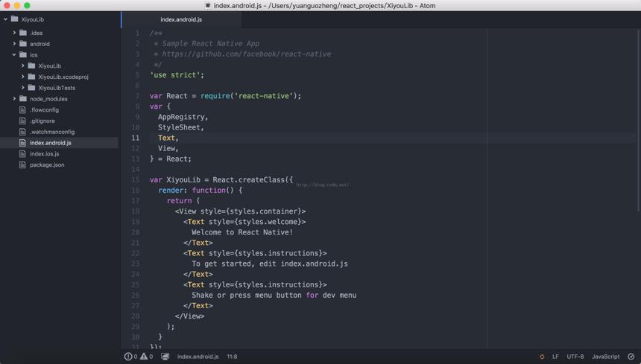Click the 11:8 cursor position indicator

click(233, 357)
